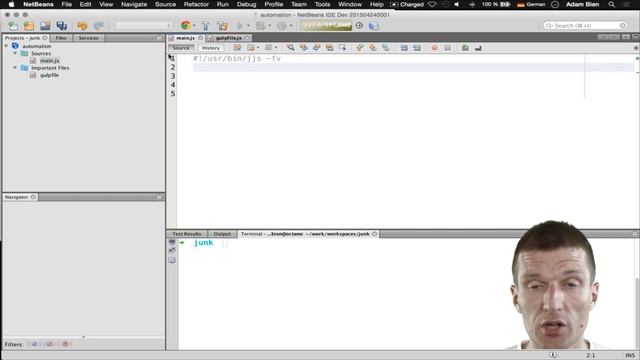This screenshot has width=640, height=360.
Task: Click the garbage collection icon beside memory bar
Action: pyautogui.click(x=359, y=26)
